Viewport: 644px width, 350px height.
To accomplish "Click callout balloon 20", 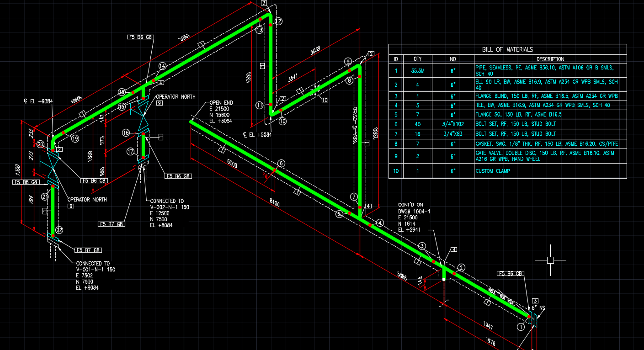I will (40, 144).
